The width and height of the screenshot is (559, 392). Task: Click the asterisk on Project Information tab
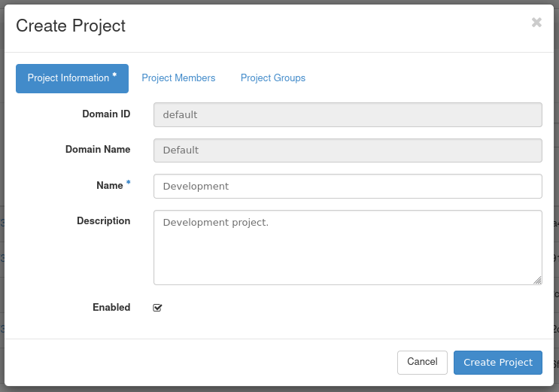pos(114,76)
